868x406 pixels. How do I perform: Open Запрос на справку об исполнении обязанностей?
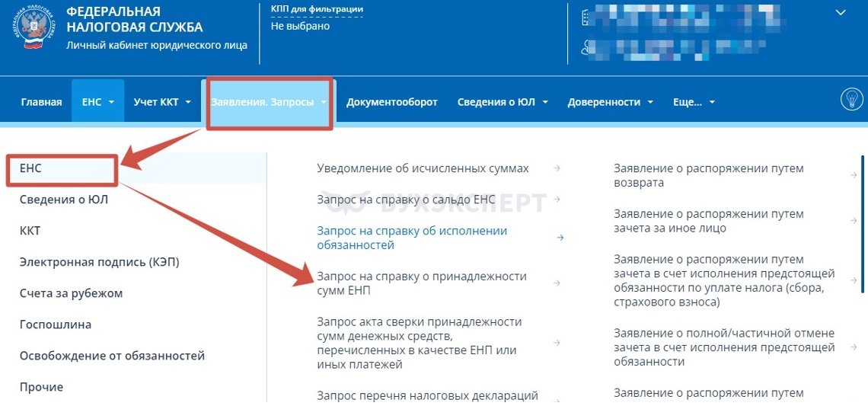tap(412, 238)
